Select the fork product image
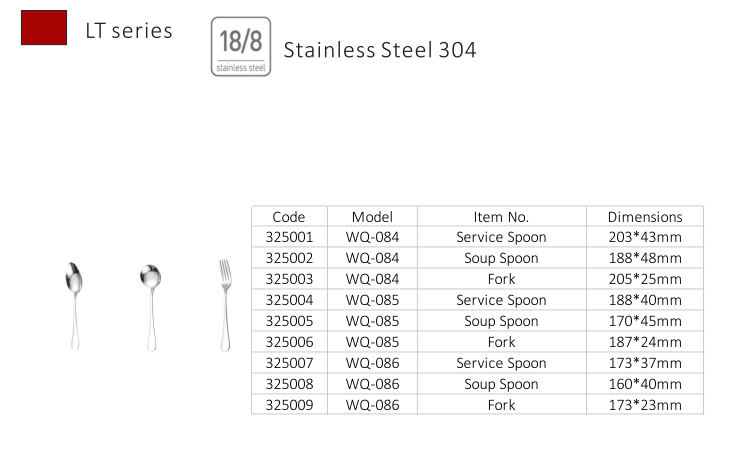This screenshot has height=465, width=753. coord(225,306)
